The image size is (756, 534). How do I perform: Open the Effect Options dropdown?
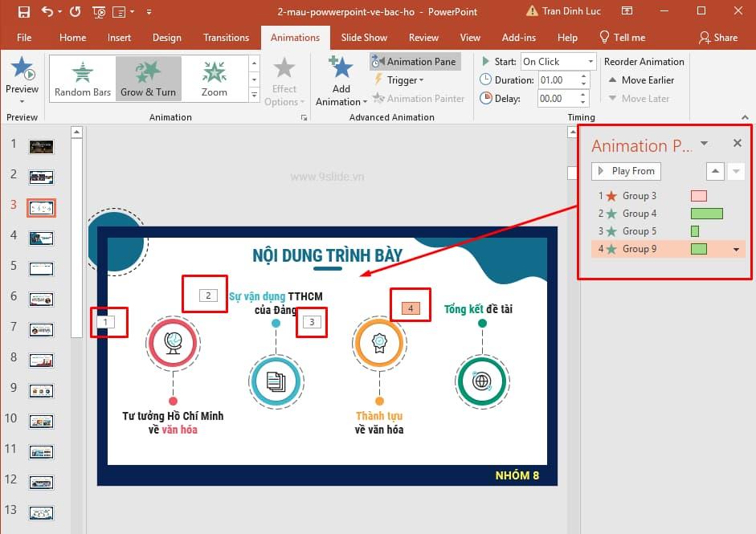[284, 79]
